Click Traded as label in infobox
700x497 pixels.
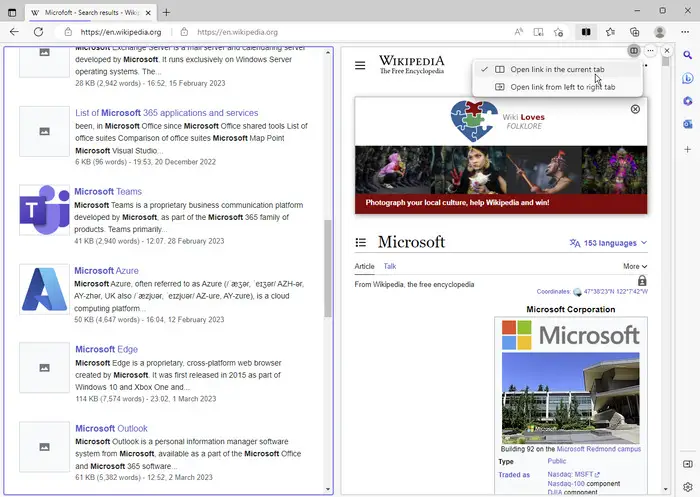click(514, 475)
